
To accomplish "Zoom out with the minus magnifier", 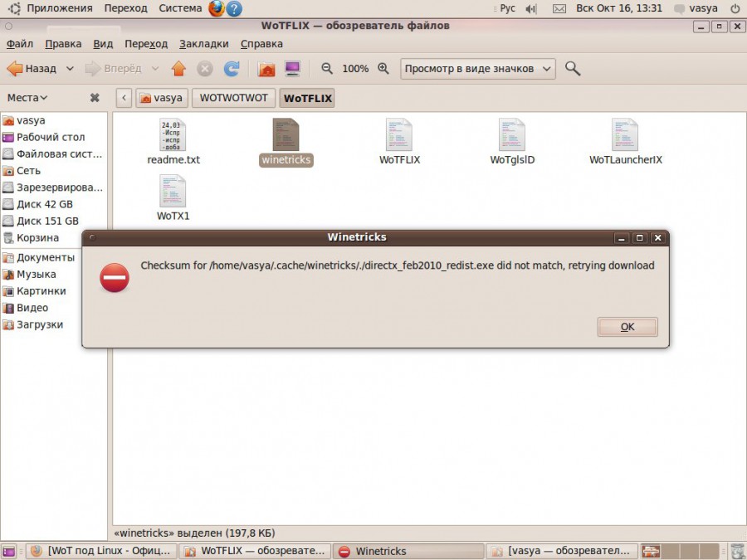I will tap(327, 69).
